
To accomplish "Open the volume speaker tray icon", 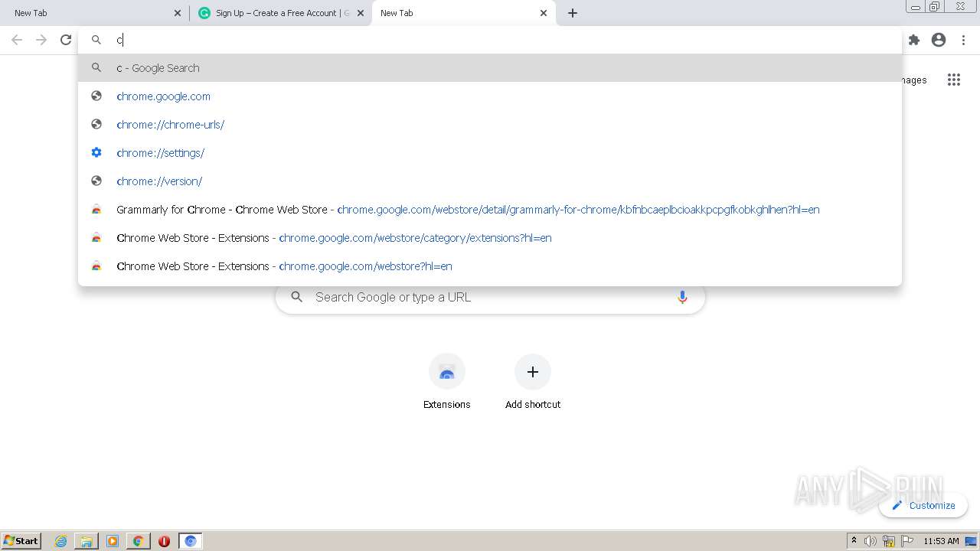I will [870, 541].
